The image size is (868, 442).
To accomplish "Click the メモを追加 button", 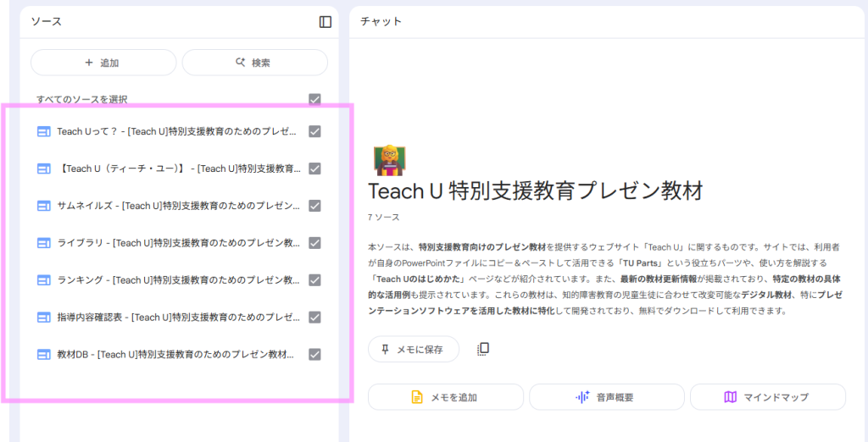I will [446, 396].
